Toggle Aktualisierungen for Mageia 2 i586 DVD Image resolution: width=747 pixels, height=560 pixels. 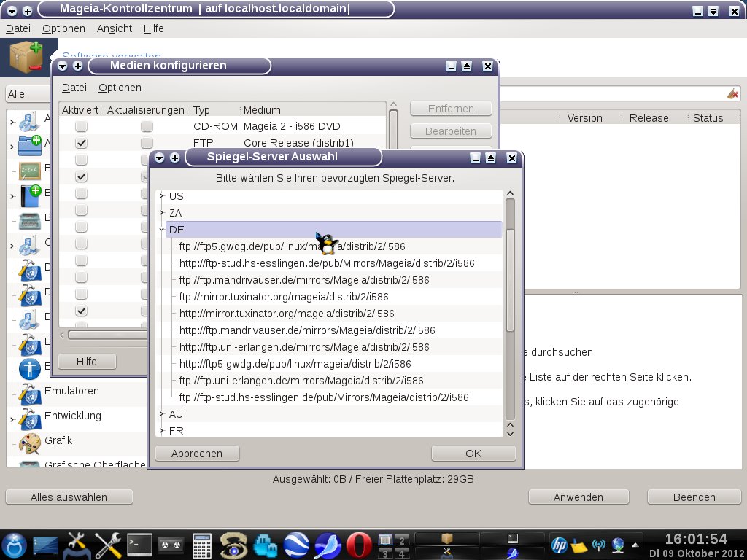click(x=147, y=126)
